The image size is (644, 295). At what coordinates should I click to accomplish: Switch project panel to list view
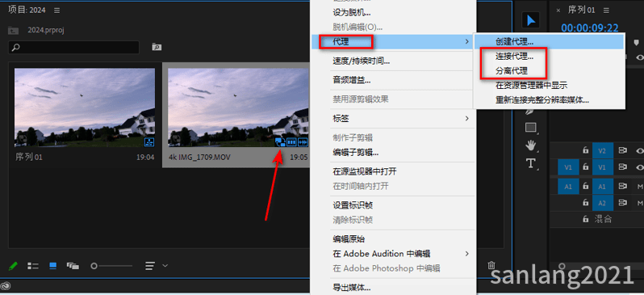tap(33, 266)
